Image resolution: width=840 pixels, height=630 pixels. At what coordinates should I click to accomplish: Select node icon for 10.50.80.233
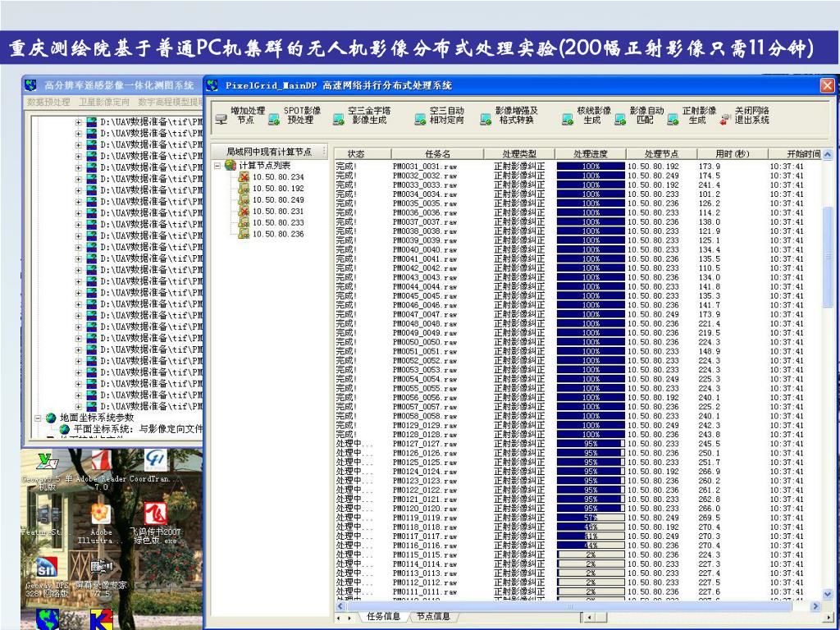(x=244, y=222)
